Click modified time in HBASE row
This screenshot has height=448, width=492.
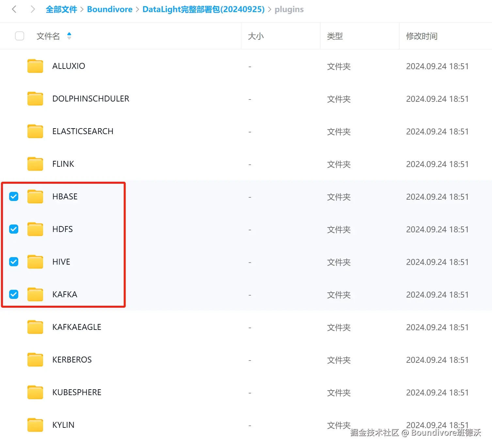point(437,197)
